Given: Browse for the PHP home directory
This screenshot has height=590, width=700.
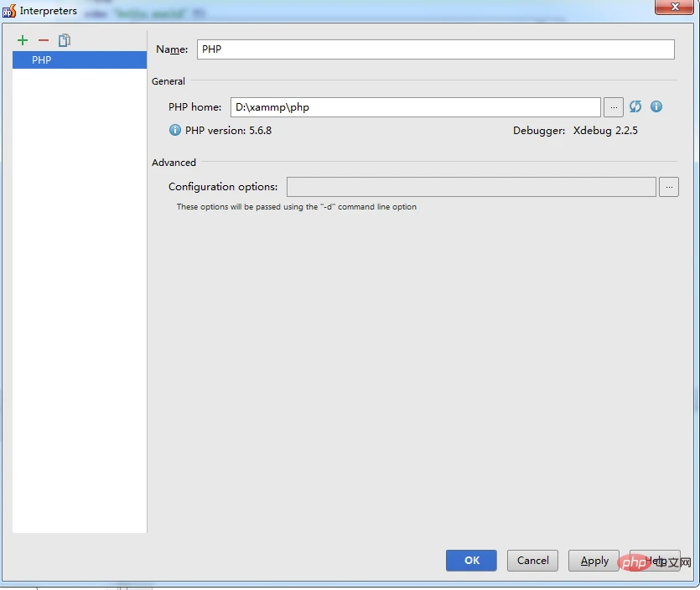Looking at the screenshot, I should click(614, 107).
